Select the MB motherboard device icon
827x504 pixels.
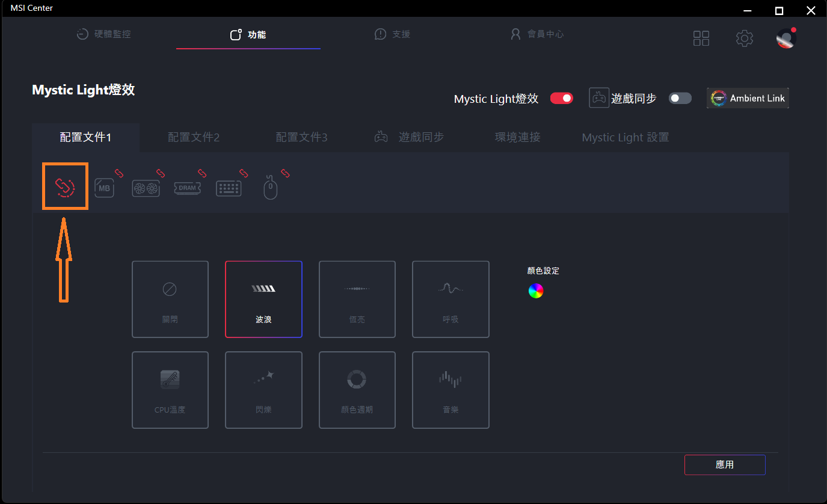coord(105,188)
